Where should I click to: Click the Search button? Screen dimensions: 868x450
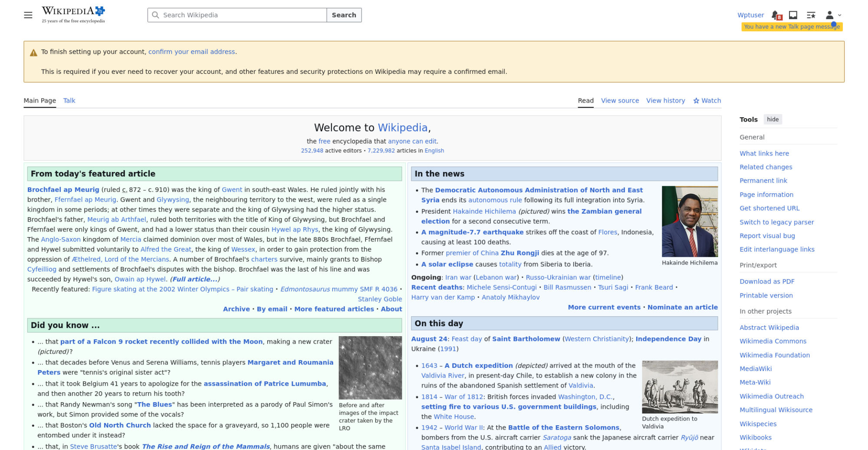[344, 15]
